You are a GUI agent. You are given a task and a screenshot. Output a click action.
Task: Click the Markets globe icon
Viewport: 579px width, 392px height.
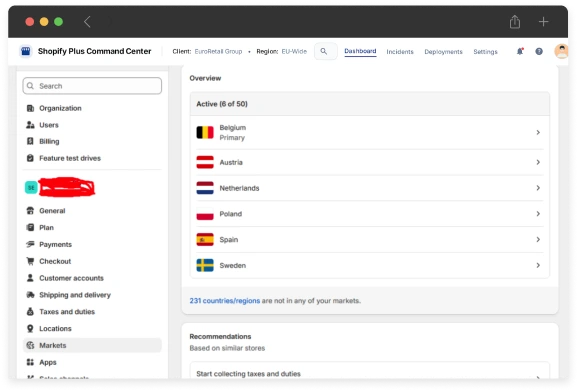coord(30,345)
